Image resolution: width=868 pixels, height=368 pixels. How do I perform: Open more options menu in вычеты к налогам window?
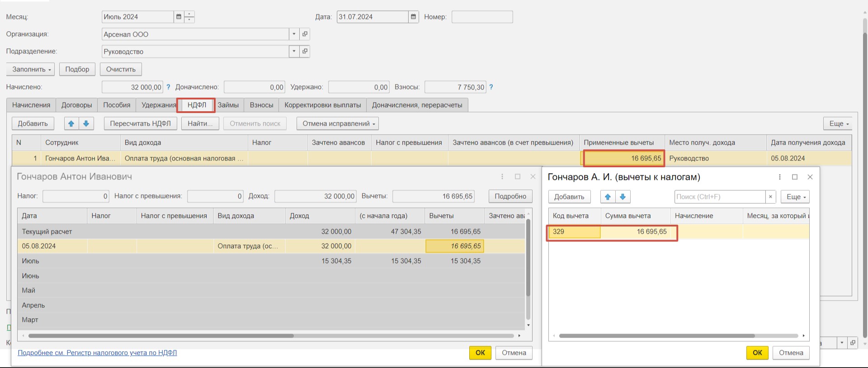click(780, 177)
